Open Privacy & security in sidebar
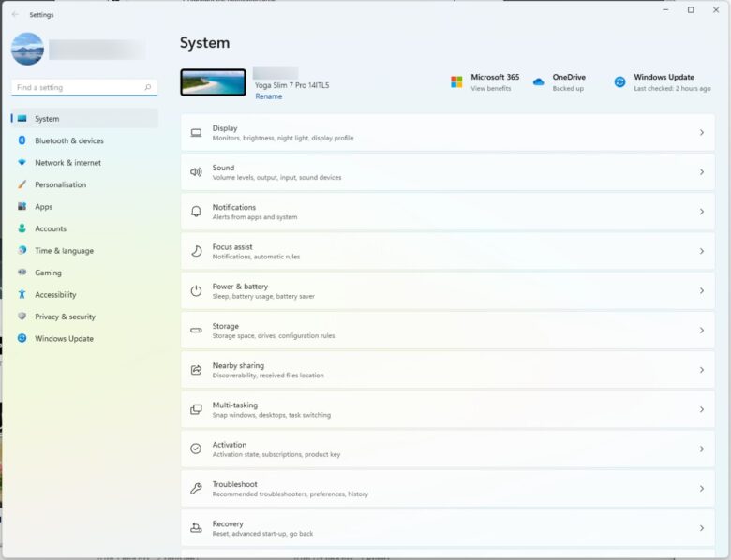The image size is (731, 560). click(x=85, y=317)
